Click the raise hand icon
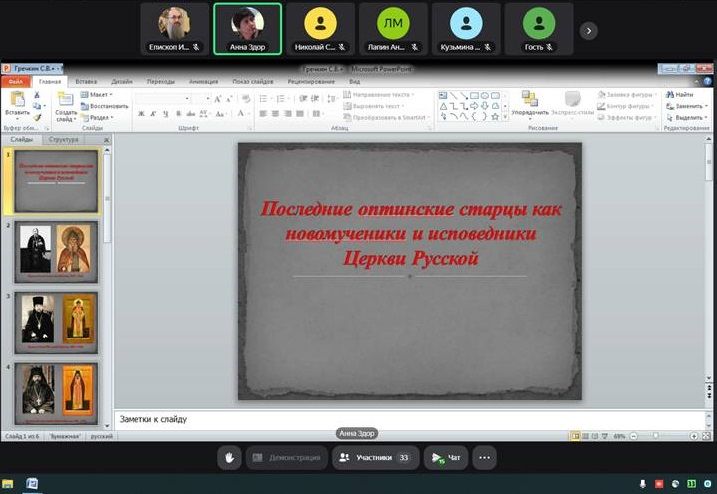The width and height of the screenshot is (717, 494). tap(229, 457)
